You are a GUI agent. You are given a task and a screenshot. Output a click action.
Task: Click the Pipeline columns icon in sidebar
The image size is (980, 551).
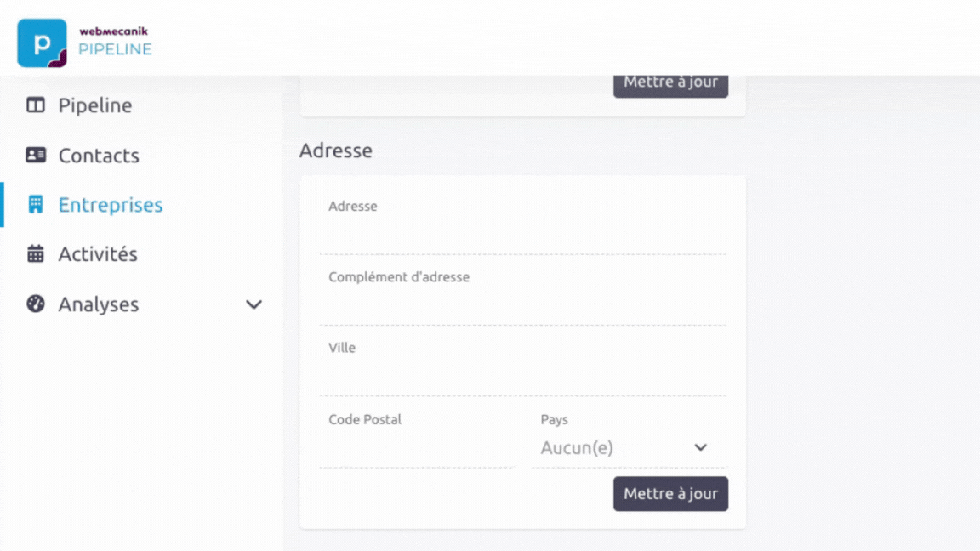pos(36,105)
